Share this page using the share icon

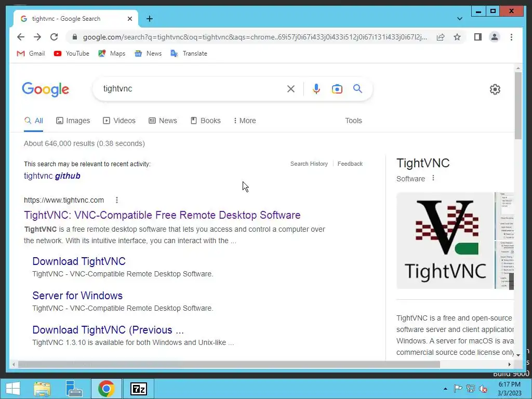[441, 37]
